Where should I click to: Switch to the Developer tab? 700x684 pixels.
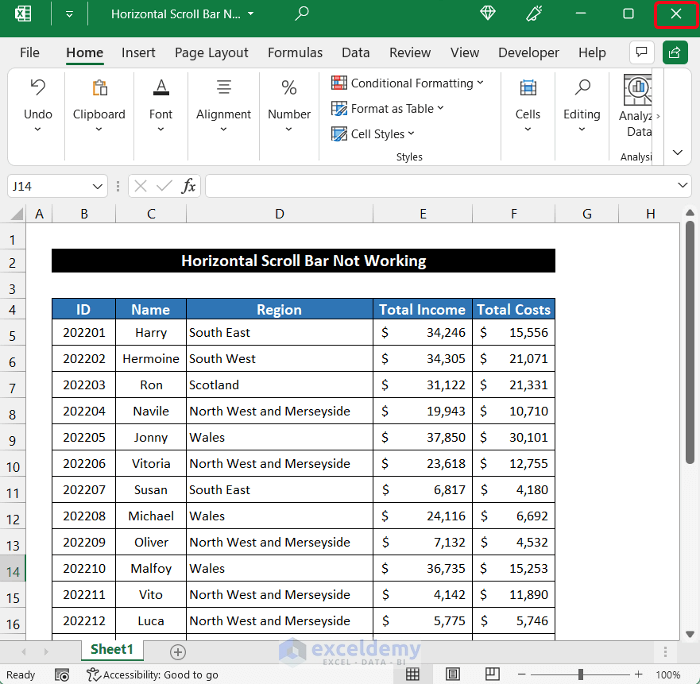click(528, 52)
